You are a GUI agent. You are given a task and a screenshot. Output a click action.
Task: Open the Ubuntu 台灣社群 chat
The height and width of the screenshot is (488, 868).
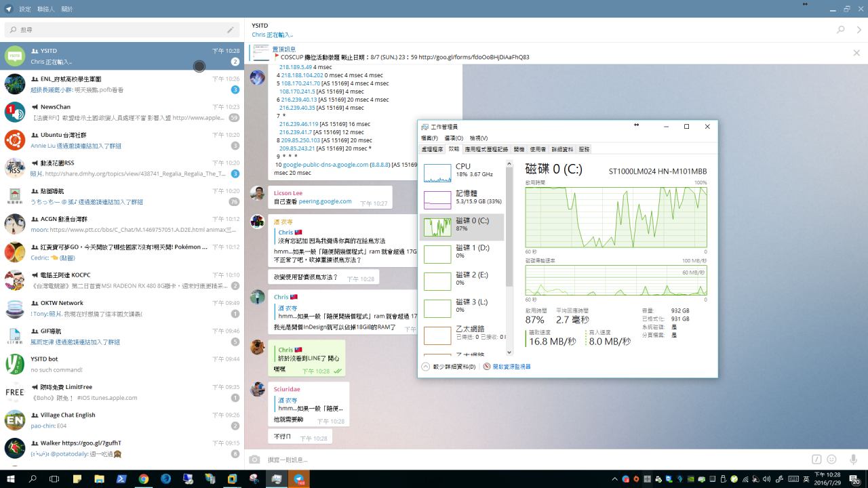click(x=122, y=140)
